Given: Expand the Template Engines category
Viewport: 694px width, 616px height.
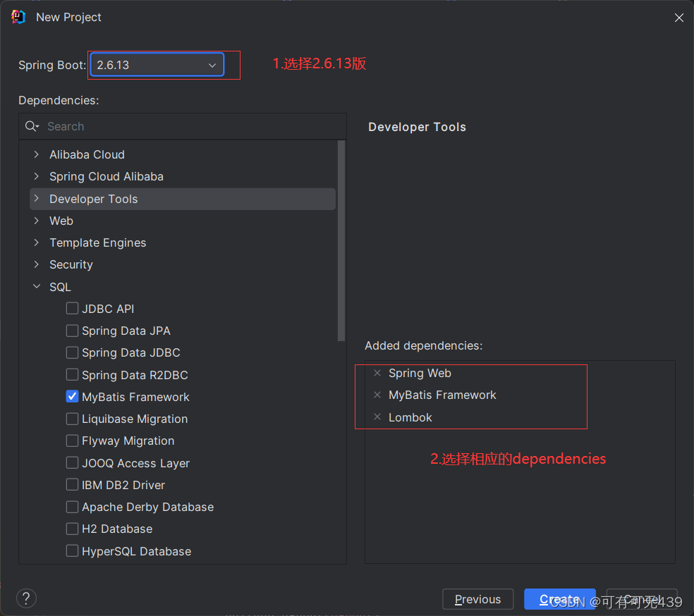Looking at the screenshot, I should tap(37, 242).
